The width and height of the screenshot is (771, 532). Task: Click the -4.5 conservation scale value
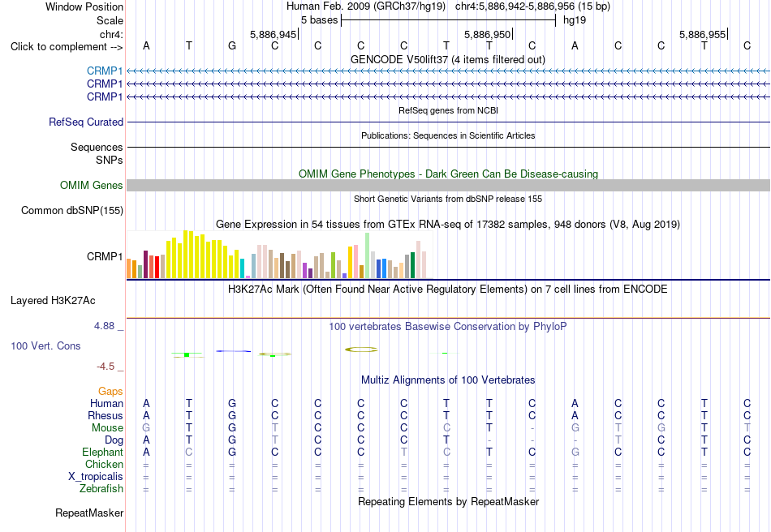(x=106, y=366)
